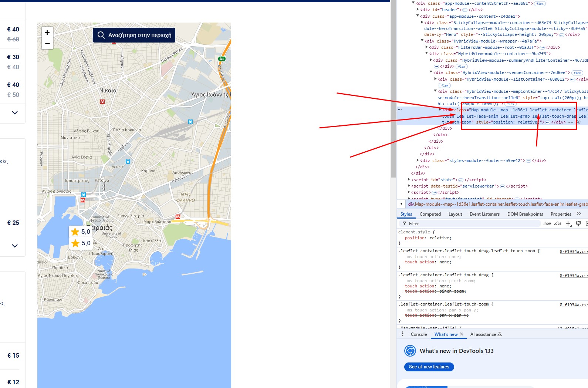Open the rendering emulation paintbrush icon

point(578,223)
